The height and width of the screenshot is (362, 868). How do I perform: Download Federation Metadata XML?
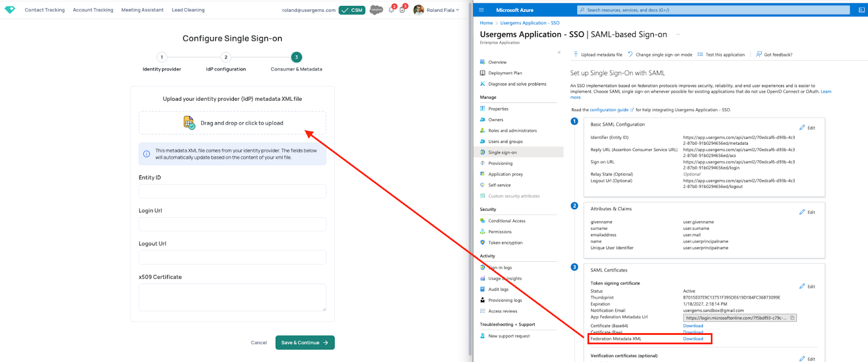pyautogui.click(x=693, y=339)
